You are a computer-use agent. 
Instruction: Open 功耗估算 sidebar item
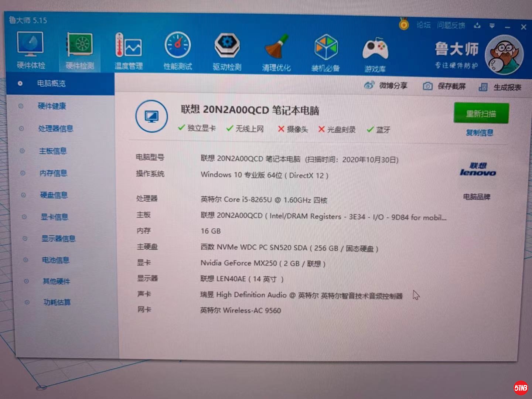click(57, 302)
